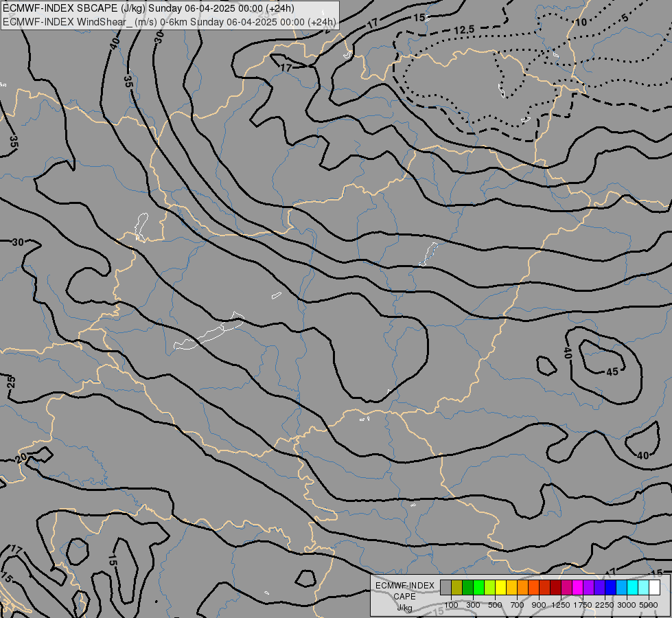Click the legend value 100

(x=451, y=605)
